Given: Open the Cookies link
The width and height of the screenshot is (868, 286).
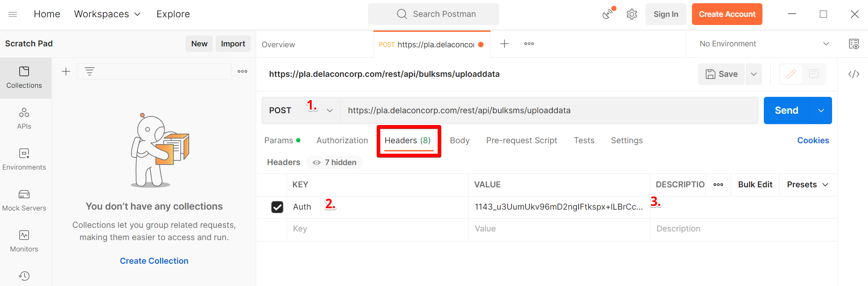Looking at the screenshot, I should [x=813, y=140].
